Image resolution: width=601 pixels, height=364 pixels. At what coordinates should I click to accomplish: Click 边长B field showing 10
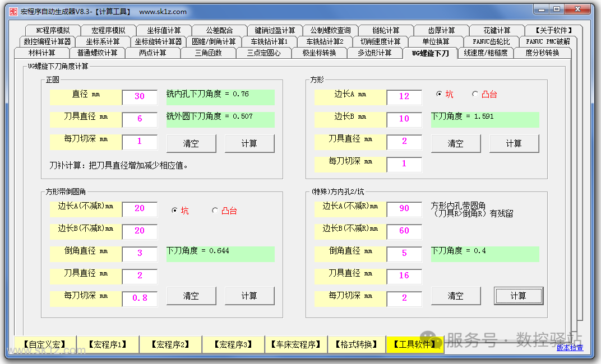[x=404, y=120]
